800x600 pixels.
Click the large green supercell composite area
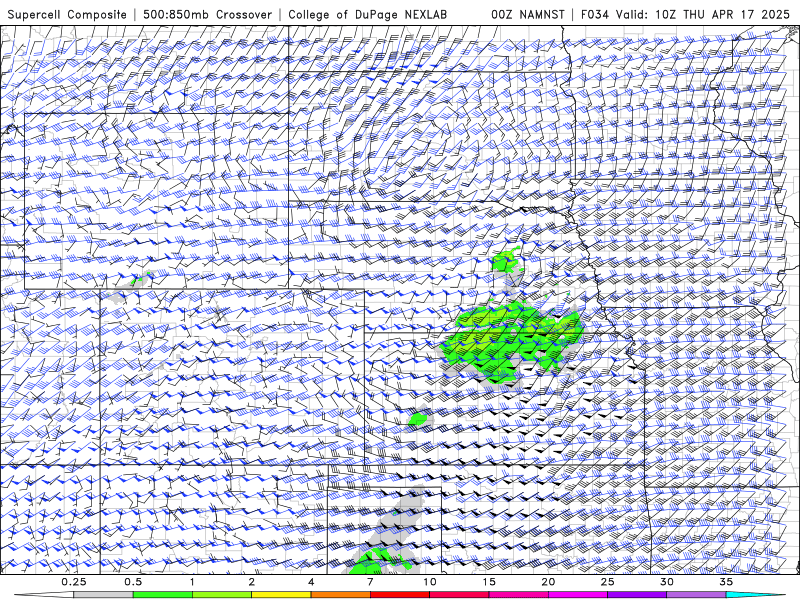(x=510, y=342)
